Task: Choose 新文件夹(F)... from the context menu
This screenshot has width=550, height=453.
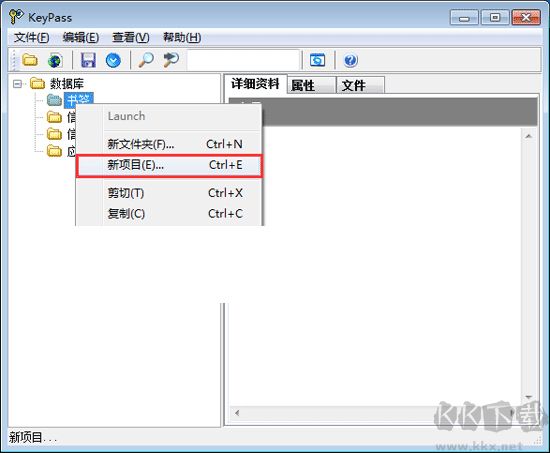Action: tap(169, 144)
